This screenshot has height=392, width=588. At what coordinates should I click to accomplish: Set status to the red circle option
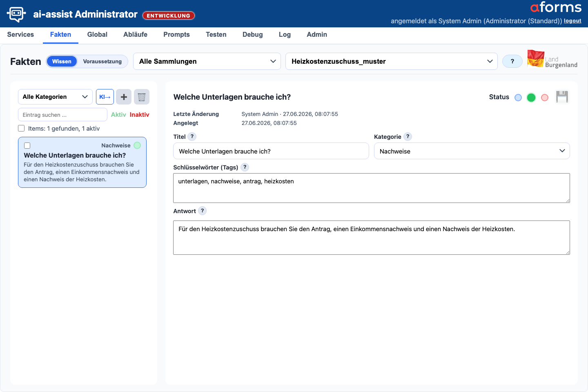pyautogui.click(x=545, y=98)
